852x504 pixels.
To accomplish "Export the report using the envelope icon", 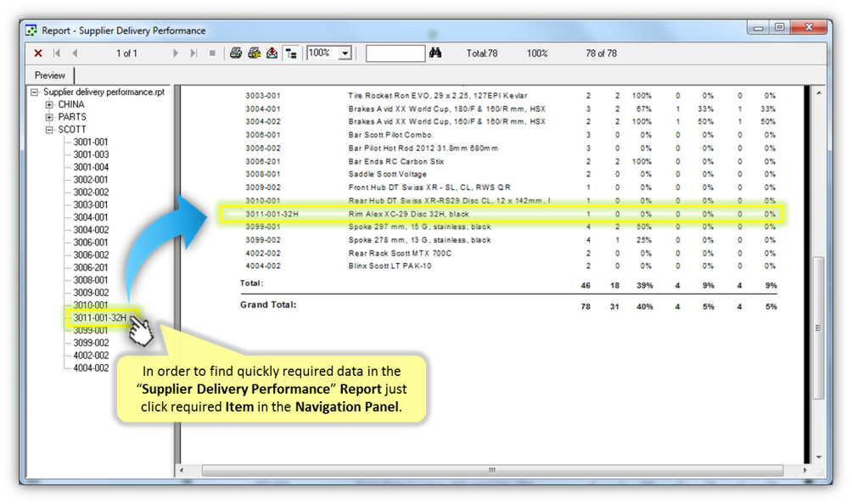I will pos(272,53).
